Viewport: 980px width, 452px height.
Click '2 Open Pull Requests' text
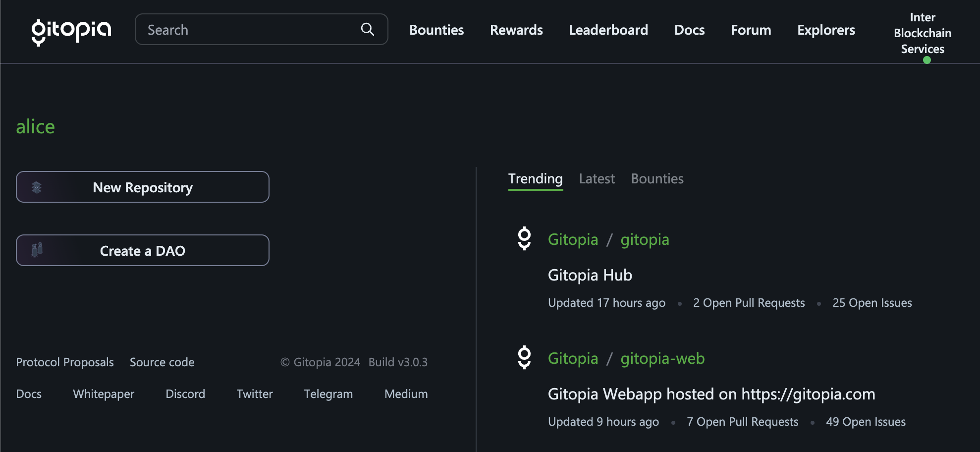[749, 303]
